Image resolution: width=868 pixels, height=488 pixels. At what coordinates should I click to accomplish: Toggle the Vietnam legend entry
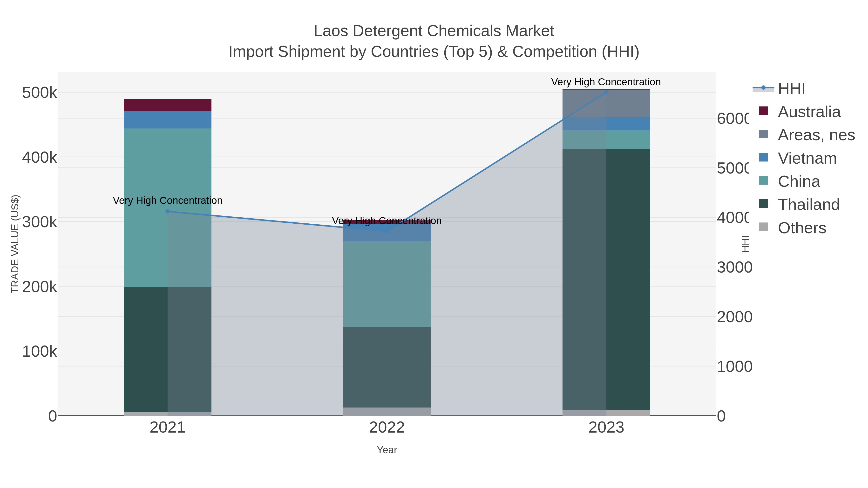tap(797, 158)
